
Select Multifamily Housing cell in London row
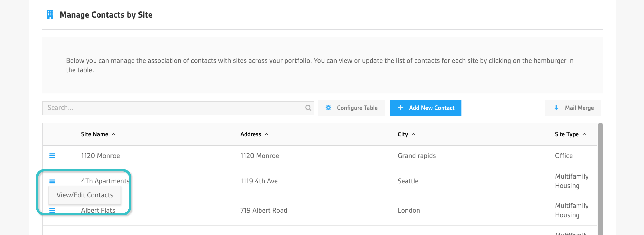click(572, 210)
